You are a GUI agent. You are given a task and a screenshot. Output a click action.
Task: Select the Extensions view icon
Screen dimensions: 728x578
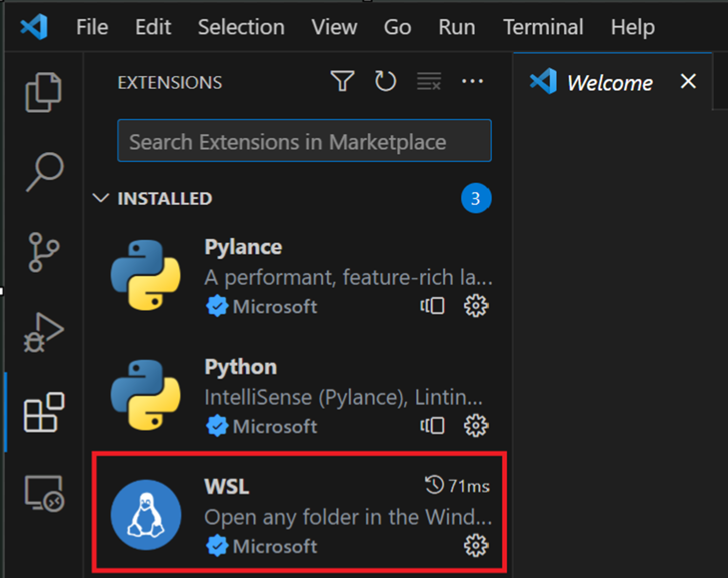44,412
